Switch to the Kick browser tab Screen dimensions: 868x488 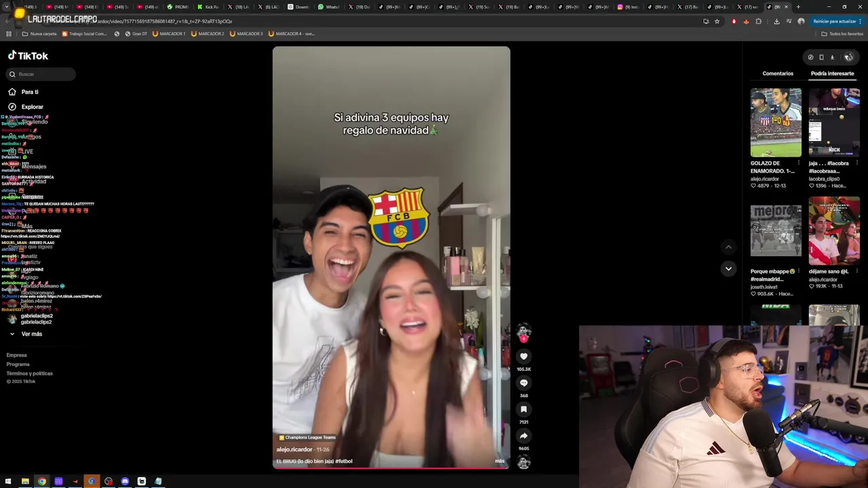(x=208, y=7)
